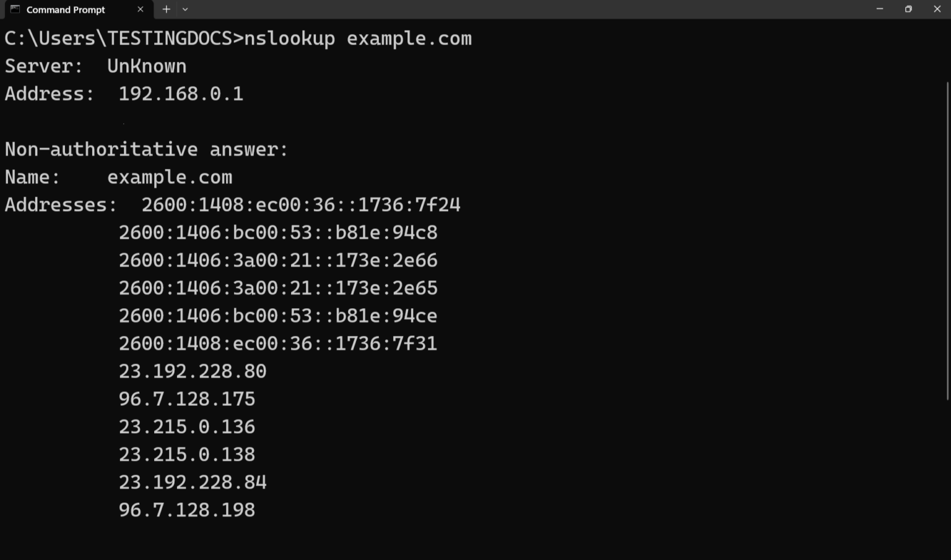Click the Command Prompt tab icon

15,9
